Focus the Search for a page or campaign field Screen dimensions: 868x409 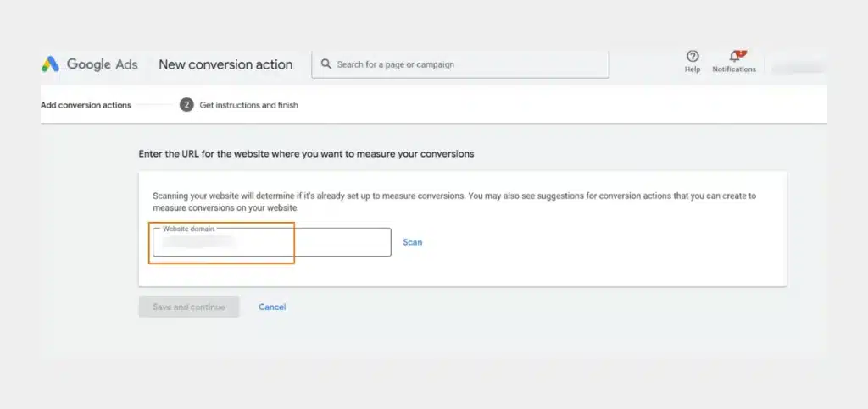coord(460,64)
